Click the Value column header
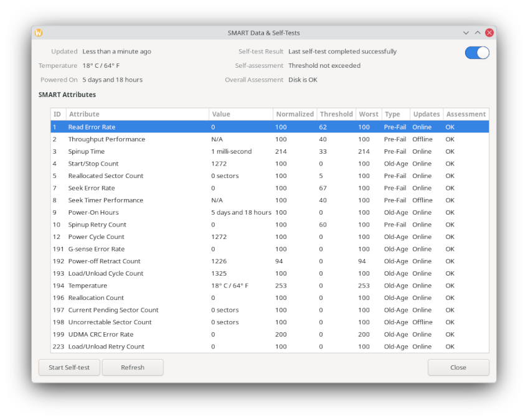This screenshot has height=420, width=528. (x=240, y=114)
